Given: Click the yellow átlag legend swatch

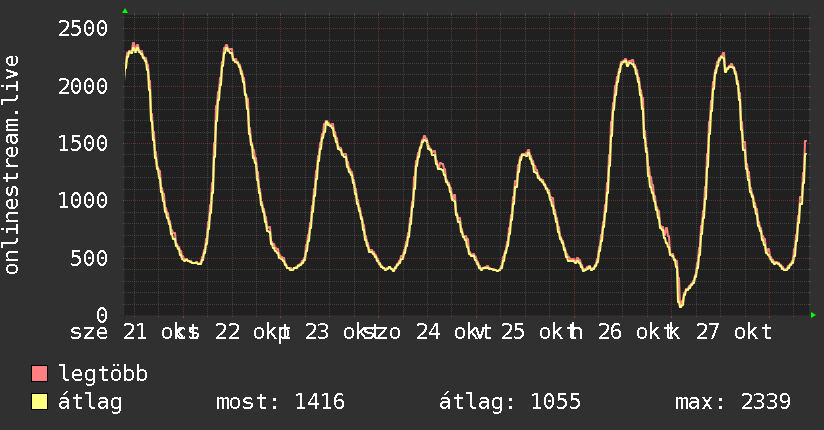Looking at the screenshot, I should (39, 401).
